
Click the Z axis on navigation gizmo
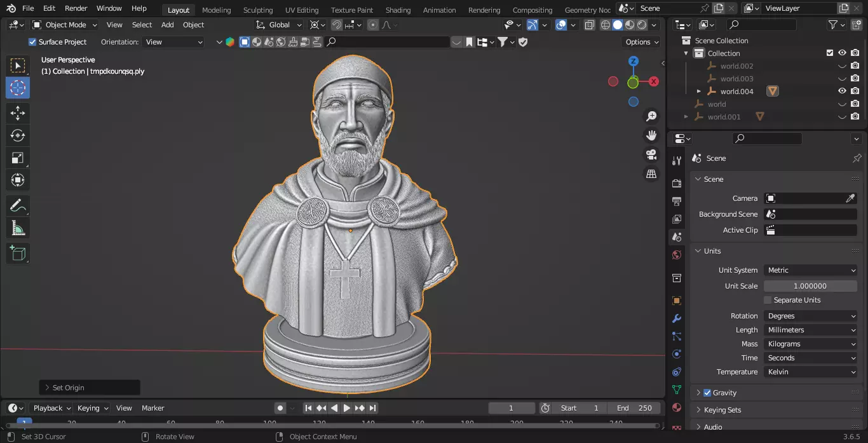pos(634,61)
